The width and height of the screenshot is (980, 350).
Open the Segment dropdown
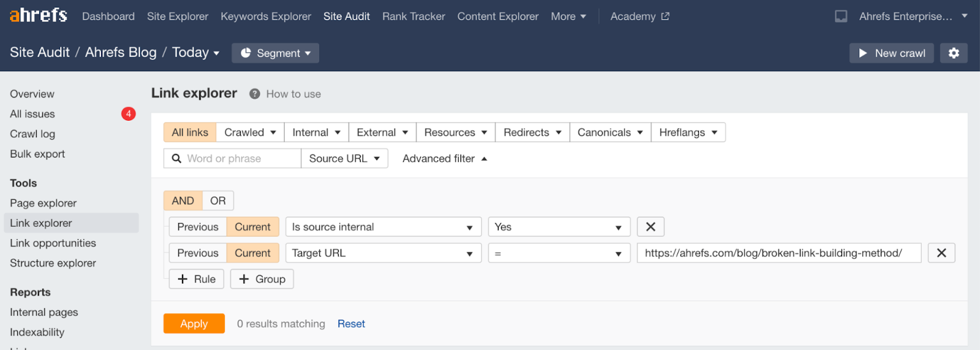point(275,53)
